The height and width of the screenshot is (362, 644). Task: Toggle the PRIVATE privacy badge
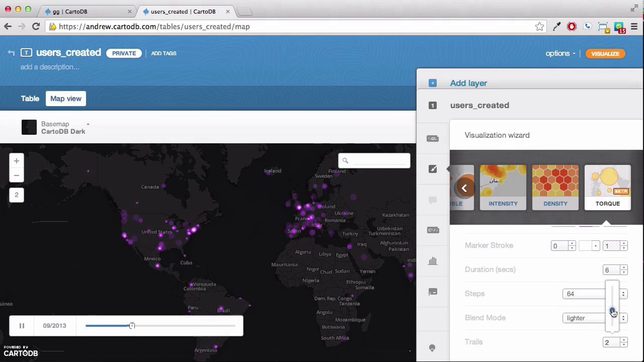(x=124, y=53)
